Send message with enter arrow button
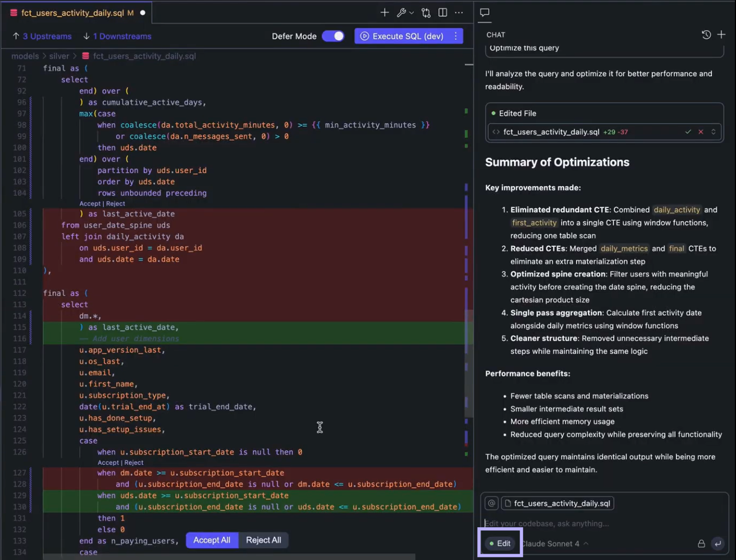Viewport: 736px width, 560px height. pos(718,544)
